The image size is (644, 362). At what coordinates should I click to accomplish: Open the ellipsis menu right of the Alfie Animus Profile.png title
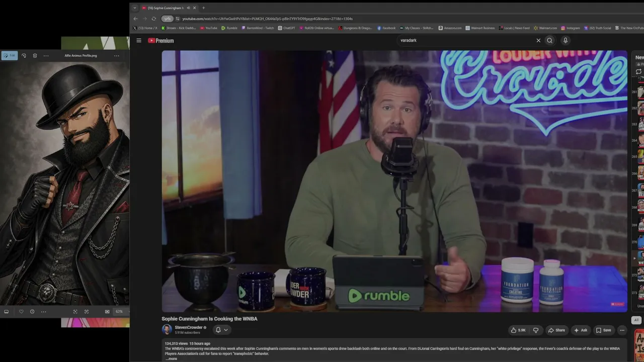click(117, 56)
